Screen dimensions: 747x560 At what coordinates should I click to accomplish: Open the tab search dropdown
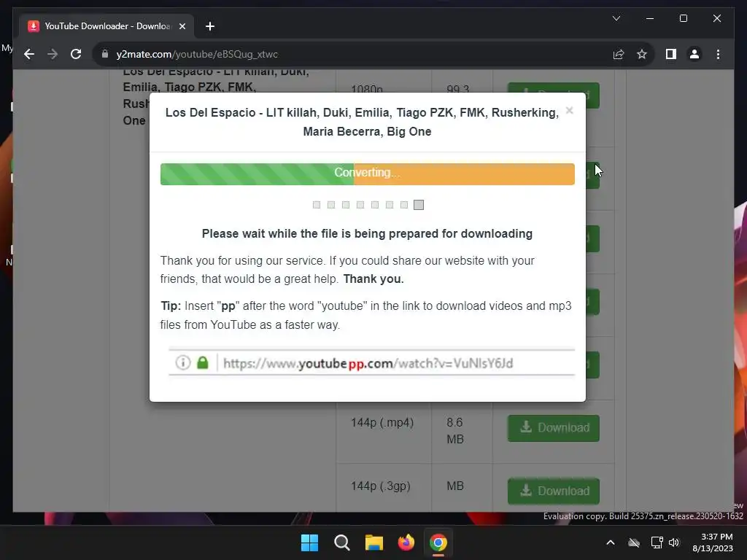click(x=616, y=18)
